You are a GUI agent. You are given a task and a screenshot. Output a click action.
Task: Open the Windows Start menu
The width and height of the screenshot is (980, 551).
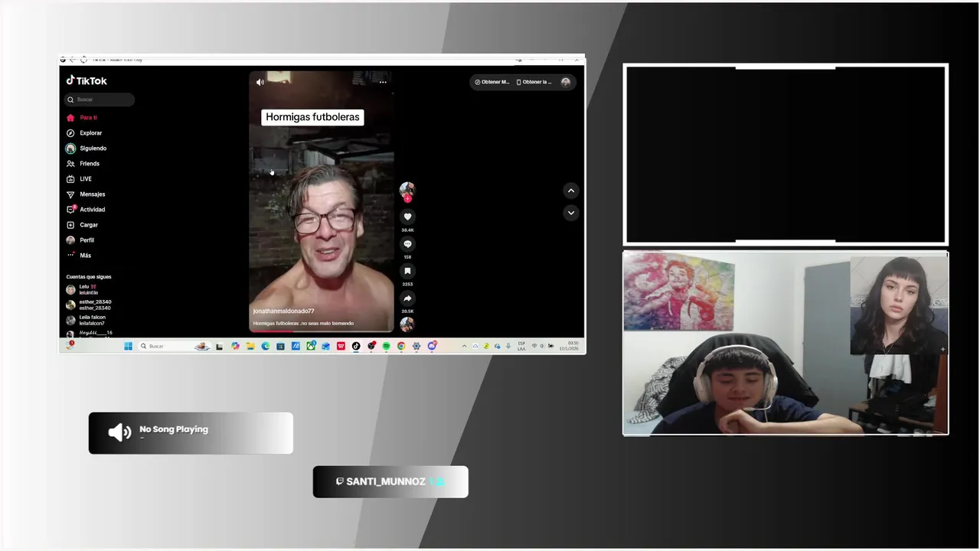[128, 347]
